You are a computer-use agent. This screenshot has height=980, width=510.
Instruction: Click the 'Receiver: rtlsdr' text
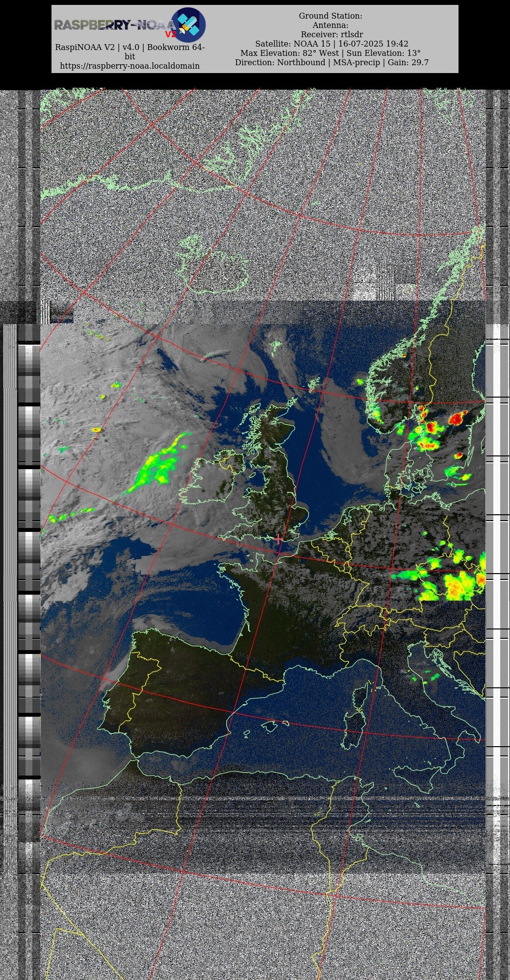[x=332, y=34]
